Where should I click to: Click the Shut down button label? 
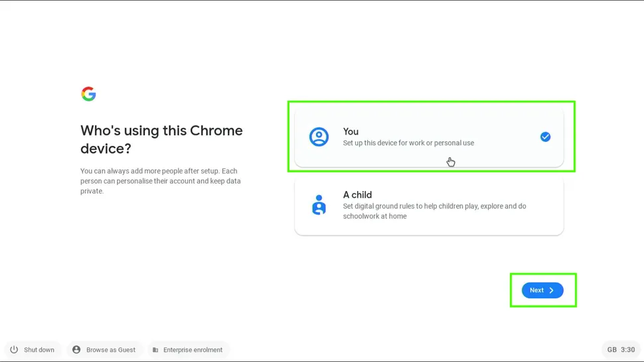point(39,349)
